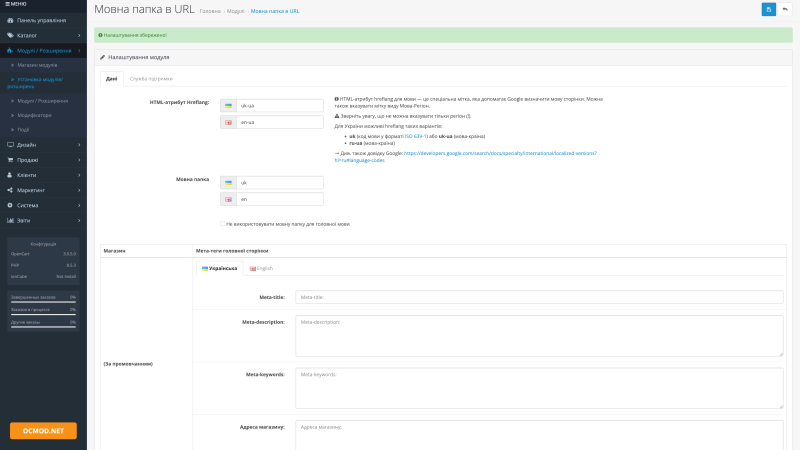The height and width of the screenshot is (450, 800).
Task: Switch to the Служба підтримки tab
Action: coord(151,79)
